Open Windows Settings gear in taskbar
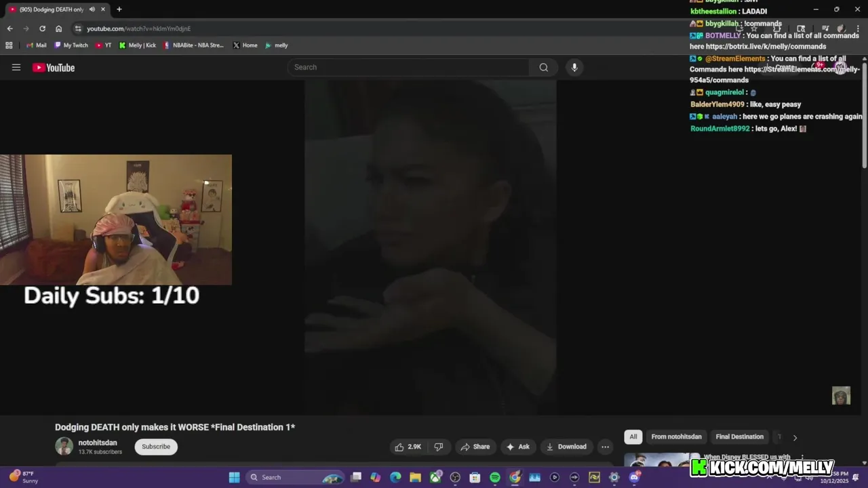 click(614, 477)
